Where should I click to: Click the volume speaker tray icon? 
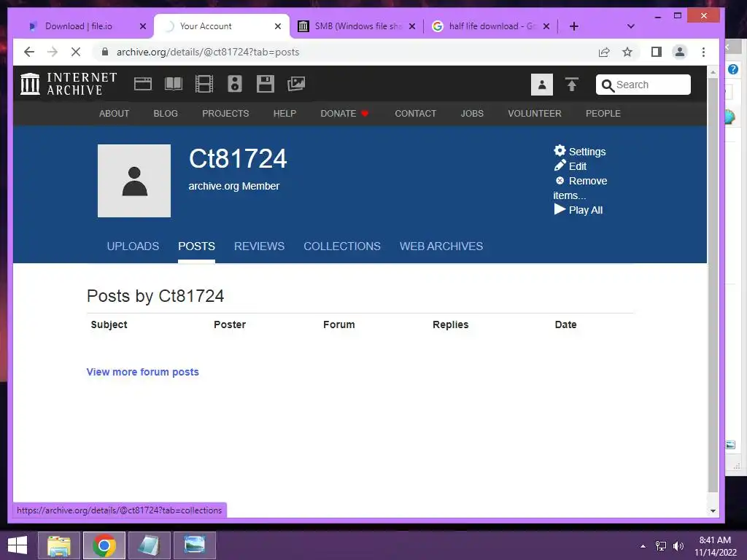(678, 546)
